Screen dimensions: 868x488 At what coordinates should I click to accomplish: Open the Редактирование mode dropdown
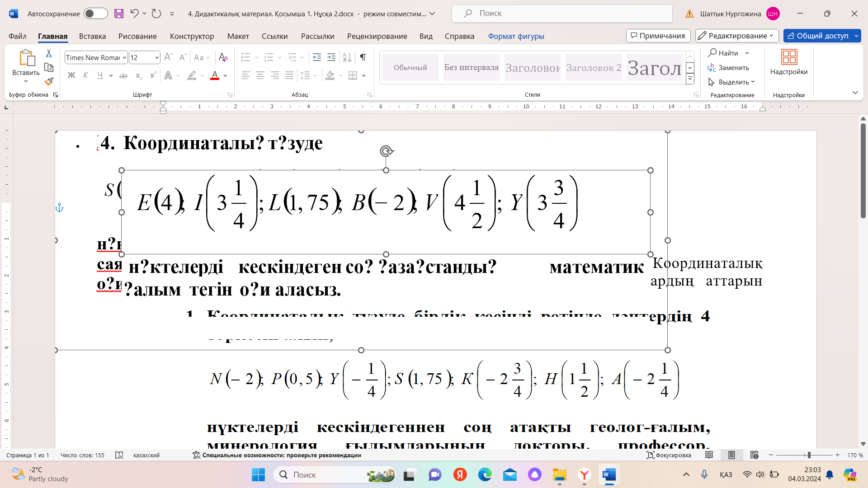(x=736, y=36)
